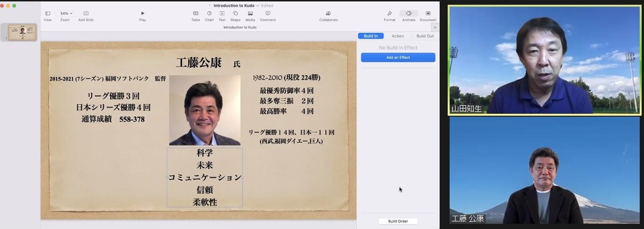Select the 最多奪三振 ２回 text

pos(287,101)
